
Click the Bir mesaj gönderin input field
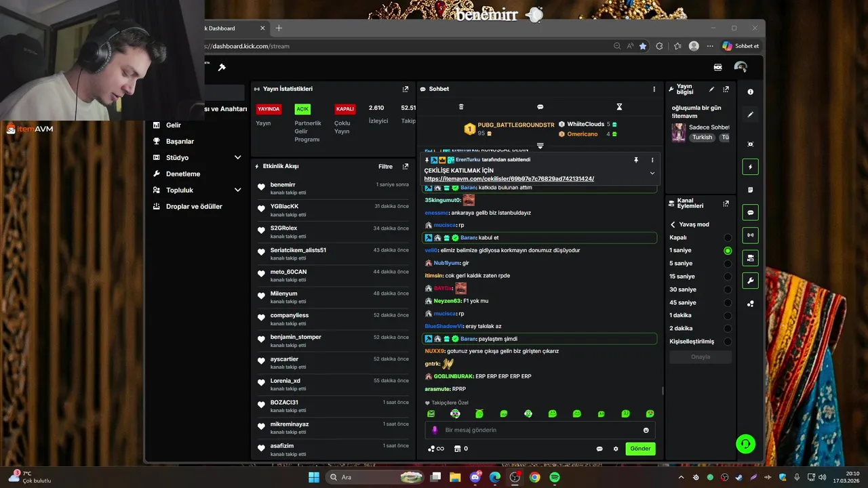click(x=540, y=430)
